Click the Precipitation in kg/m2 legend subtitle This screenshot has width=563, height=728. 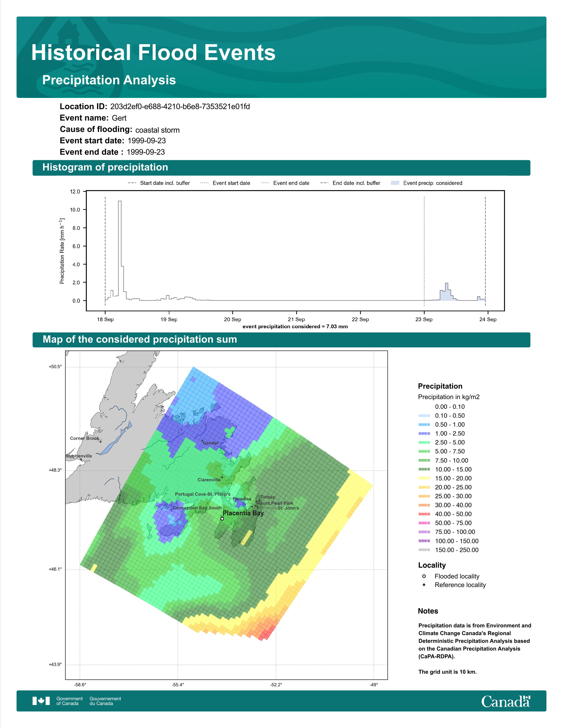tap(449, 397)
